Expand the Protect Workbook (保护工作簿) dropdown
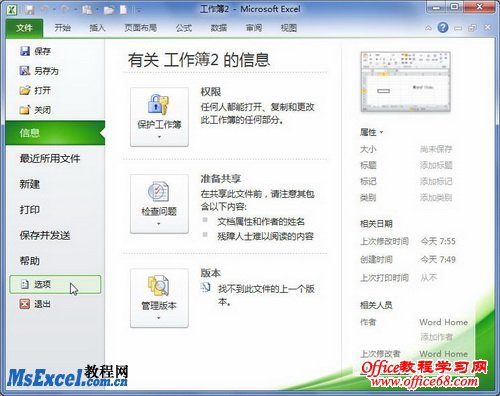 point(159,137)
